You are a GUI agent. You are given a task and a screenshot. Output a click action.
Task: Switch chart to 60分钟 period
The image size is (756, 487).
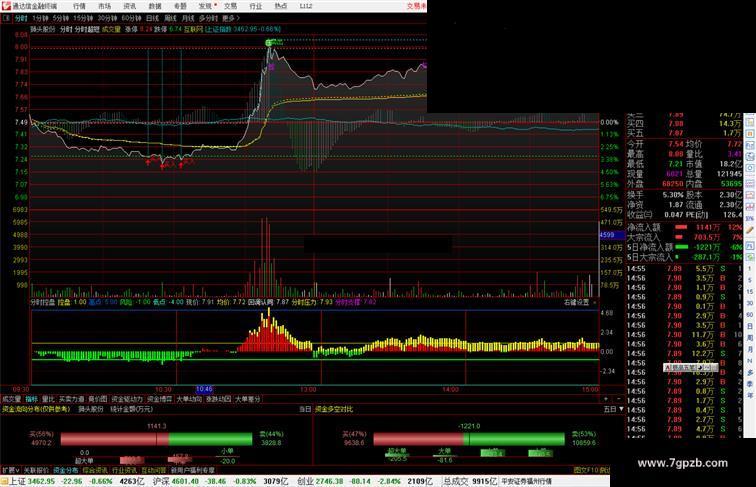[131, 18]
